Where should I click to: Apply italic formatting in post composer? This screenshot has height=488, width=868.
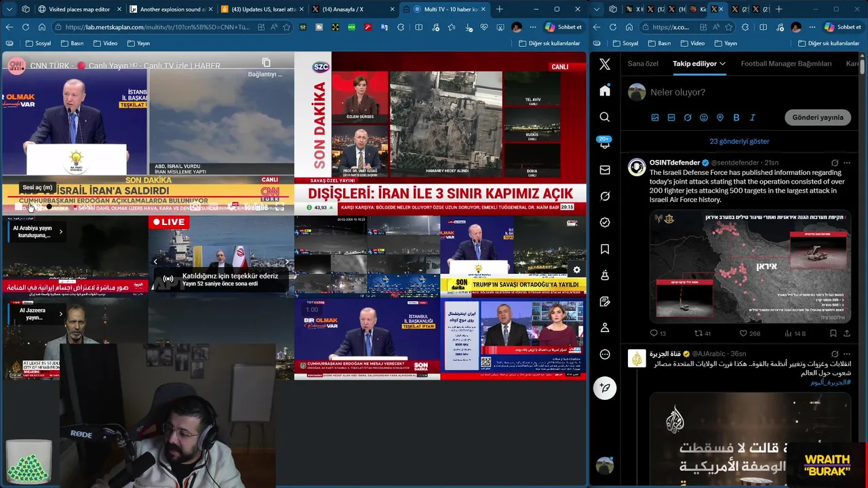753,117
